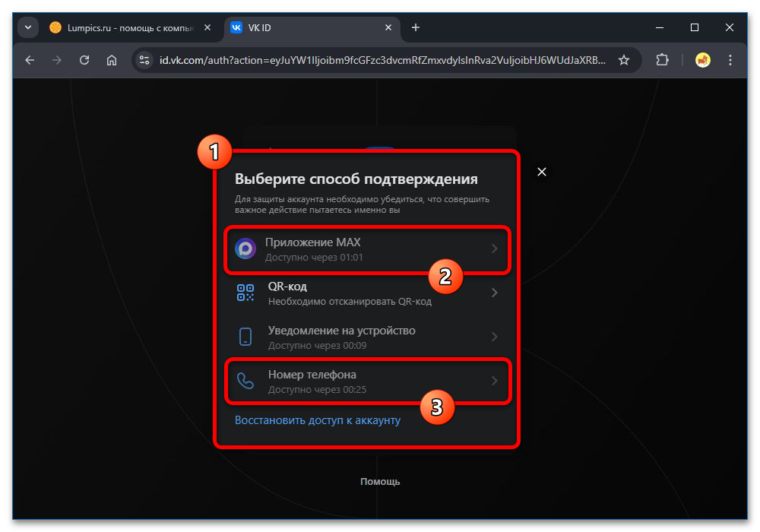Click the QR code icon

tap(245, 293)
